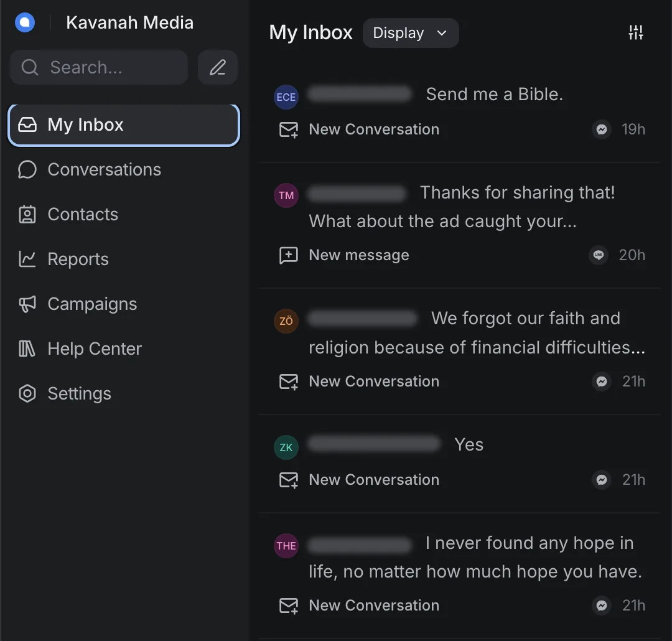The width and height of the screenshot is (672, 641).
Task: Focus the Search input field
Action: tap(99, 67)
